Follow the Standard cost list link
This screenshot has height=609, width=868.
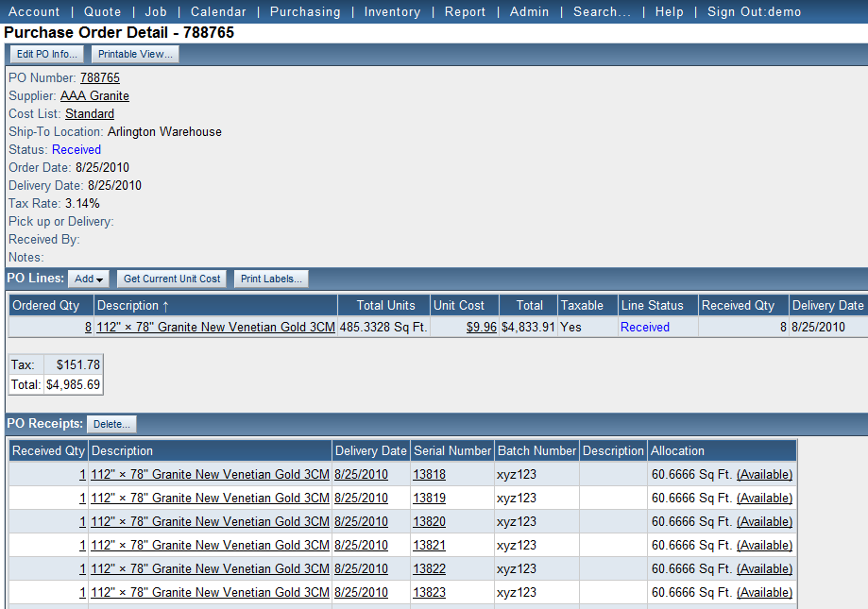pos(90,114)
